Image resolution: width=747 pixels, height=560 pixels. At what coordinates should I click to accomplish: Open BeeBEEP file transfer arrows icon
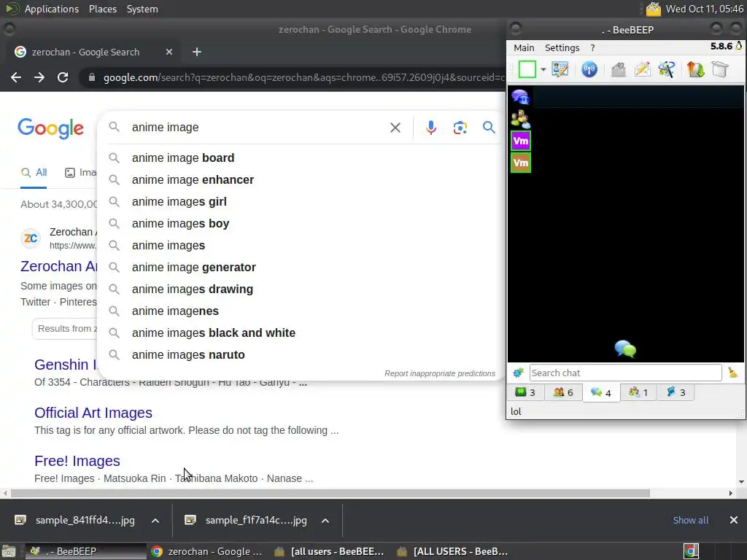[x=695, y=69]
